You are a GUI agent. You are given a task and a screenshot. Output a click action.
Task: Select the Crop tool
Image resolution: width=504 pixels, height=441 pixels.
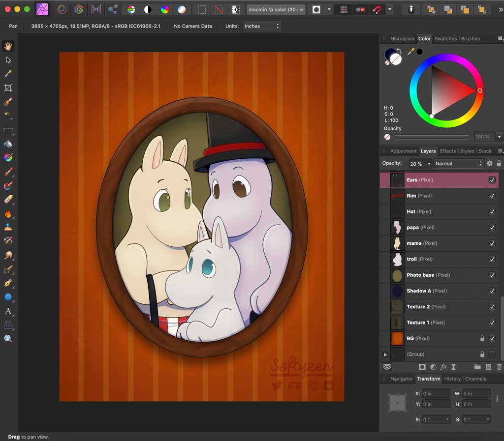pos(8,88)
